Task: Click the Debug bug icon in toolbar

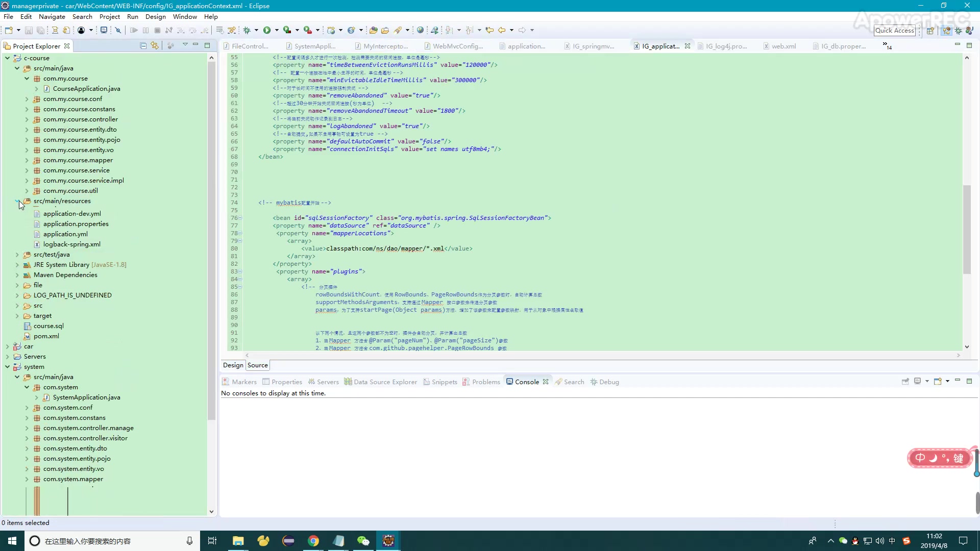Action: [x=247, y=30]
